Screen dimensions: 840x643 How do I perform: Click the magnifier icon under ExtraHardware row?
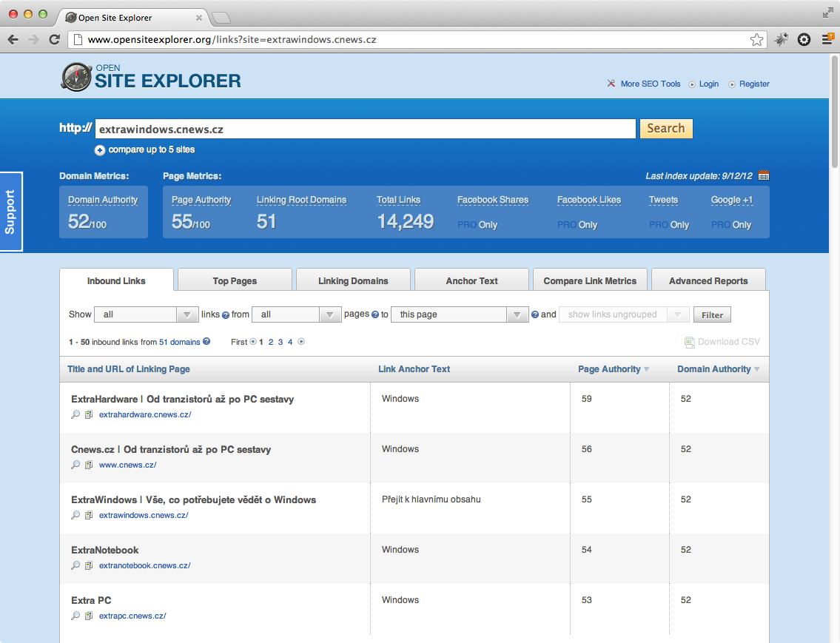tap(75, 415)
